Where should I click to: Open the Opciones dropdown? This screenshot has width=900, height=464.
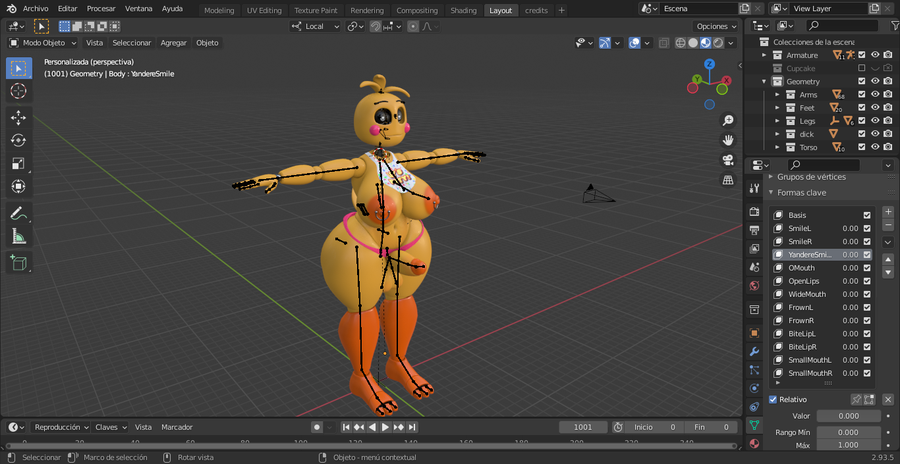coord(716,26)
